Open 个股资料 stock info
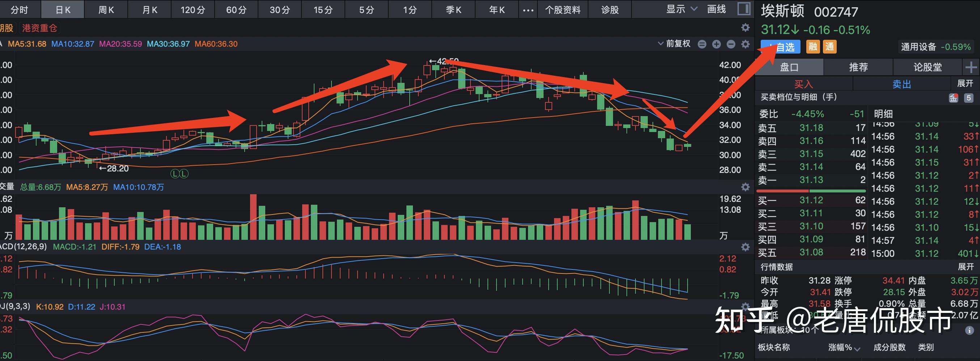The width and height of the screenshot is (980, 361). click(563, 9)
